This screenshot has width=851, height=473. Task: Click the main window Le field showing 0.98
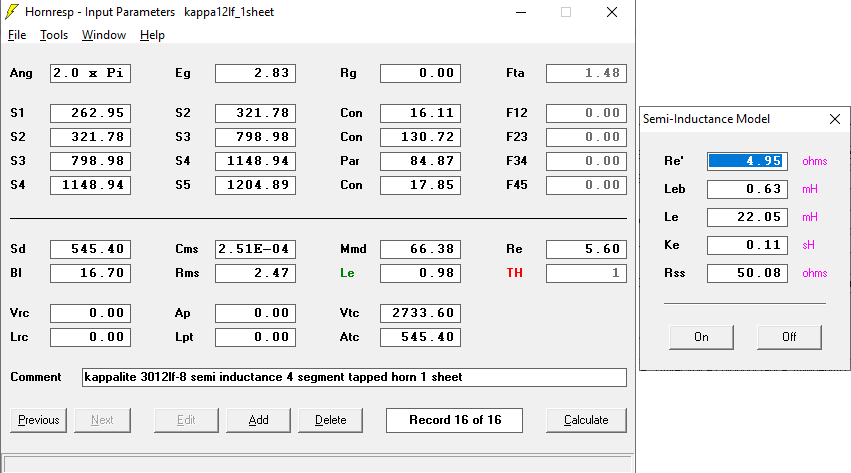(420, 273)
